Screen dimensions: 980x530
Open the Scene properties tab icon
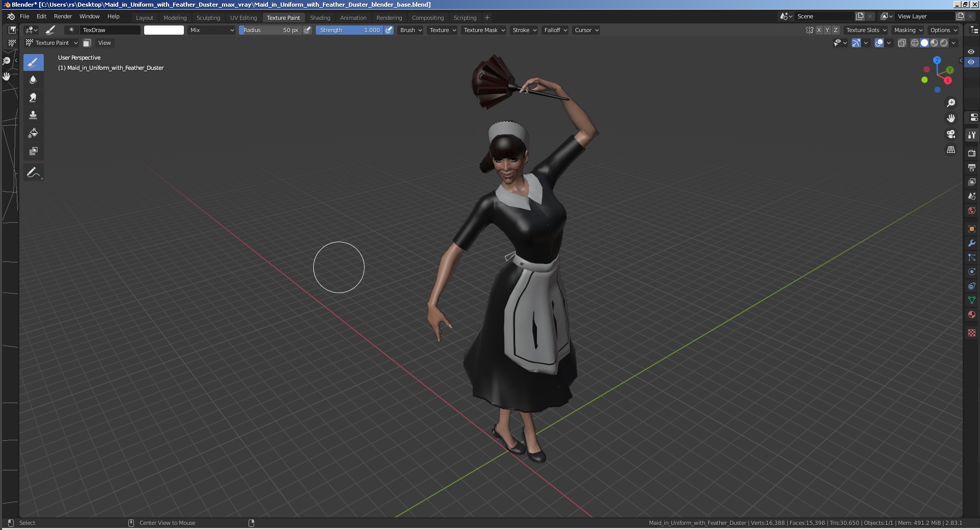tap(972, 196)
